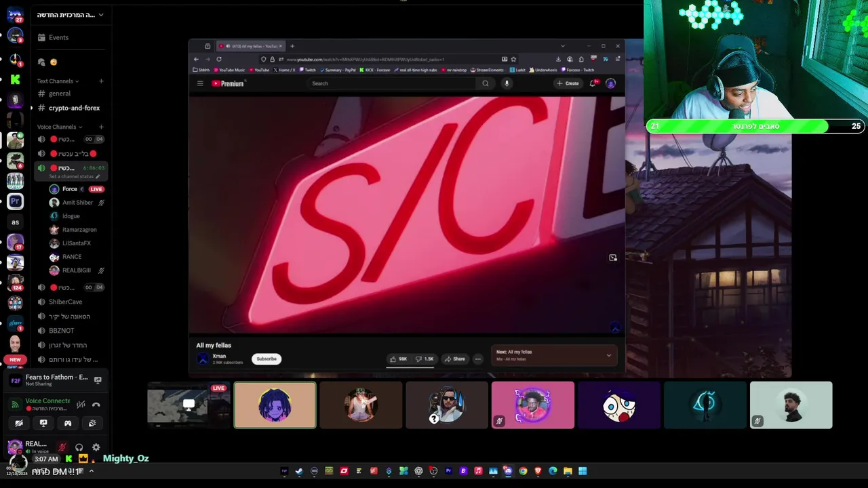The width and height of the screenshot is (868, 488).
Task: Open the Pr server icon
Action: click(x=15, y=201)
